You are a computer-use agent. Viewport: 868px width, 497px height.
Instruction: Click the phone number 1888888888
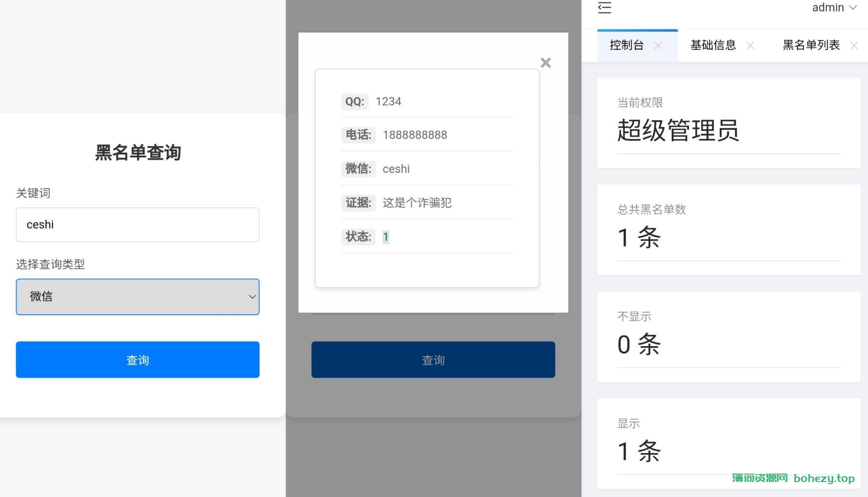[x=415, y=135]
